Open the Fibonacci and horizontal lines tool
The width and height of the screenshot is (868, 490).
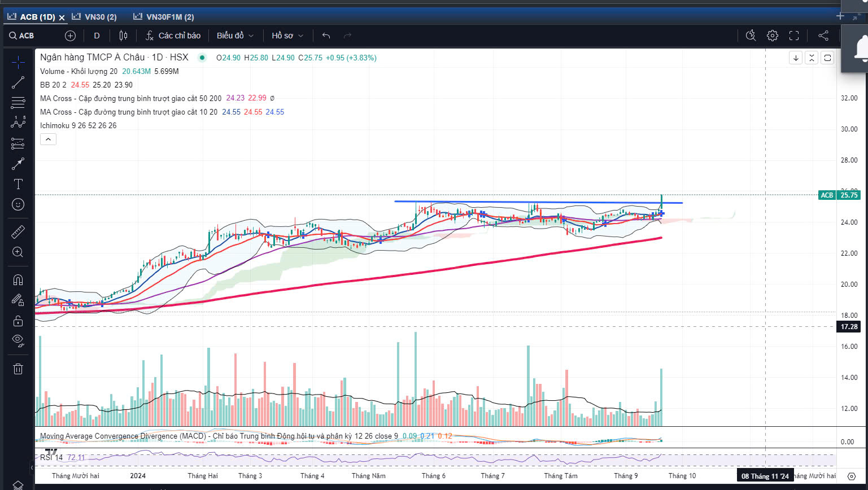click(x=18, y=103)
